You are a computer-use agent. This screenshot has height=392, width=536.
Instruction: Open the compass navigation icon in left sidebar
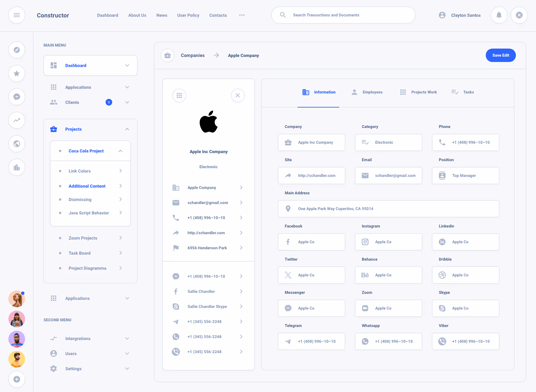[x=17, y=50]
